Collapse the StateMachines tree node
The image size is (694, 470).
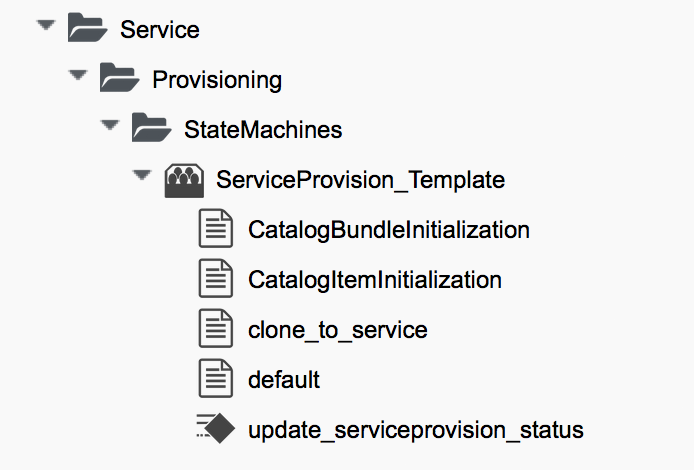[x=108, y=127]
